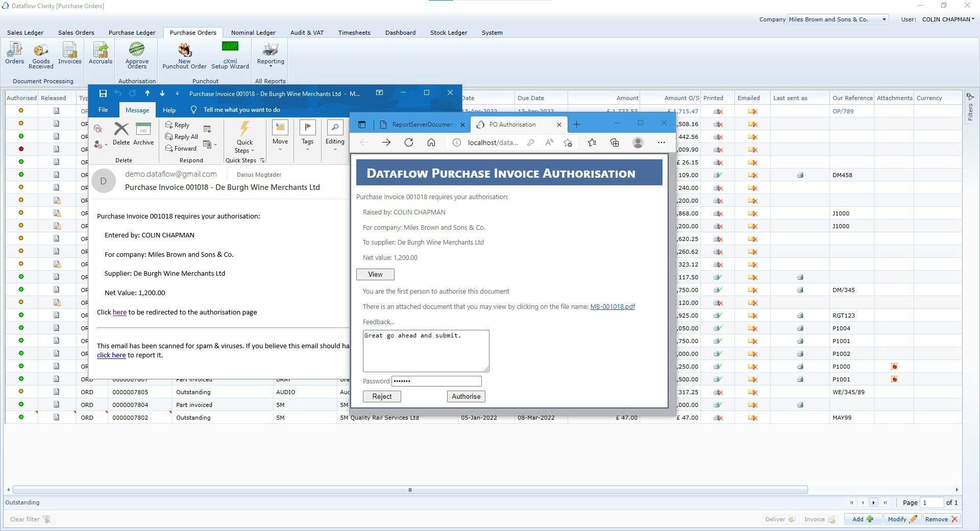The width and height of the screenshot is (980, 531).
Task: Open Orders in Document Processing ribbon
Action: click(15, 54)
